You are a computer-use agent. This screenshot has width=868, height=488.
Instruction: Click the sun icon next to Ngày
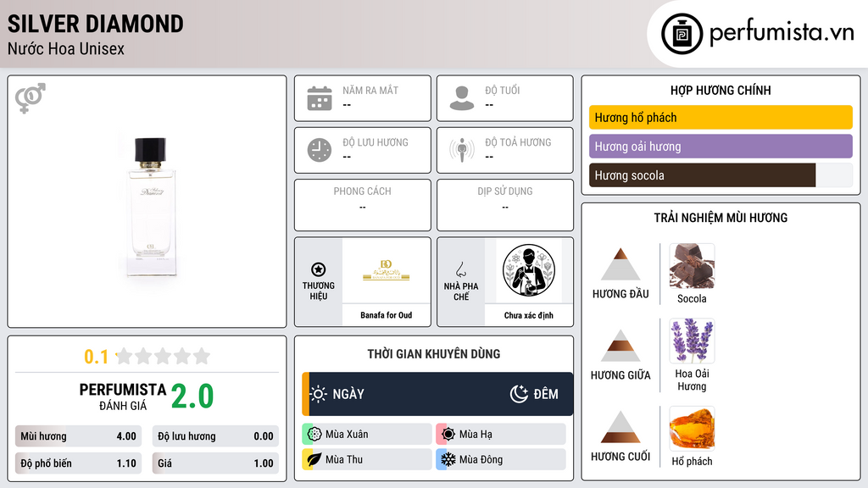coord(319,394)
